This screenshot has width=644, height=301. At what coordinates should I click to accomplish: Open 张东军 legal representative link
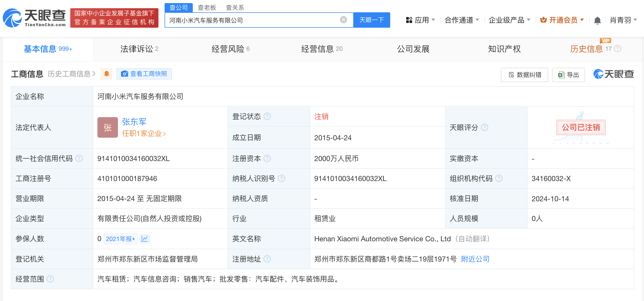(x=134, y=122)
